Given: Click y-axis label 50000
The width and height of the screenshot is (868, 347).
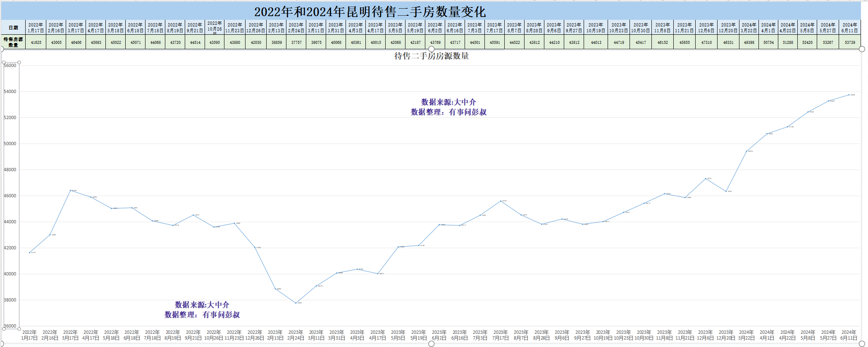Looking at the screenshot, I should point(10,144).
